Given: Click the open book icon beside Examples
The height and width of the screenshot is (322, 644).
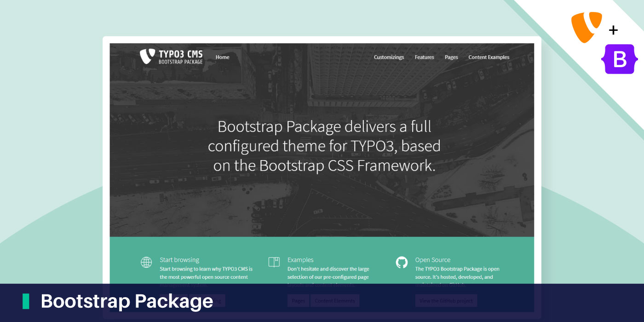Looking at the screenshot, I should click(x=274, y=262).
